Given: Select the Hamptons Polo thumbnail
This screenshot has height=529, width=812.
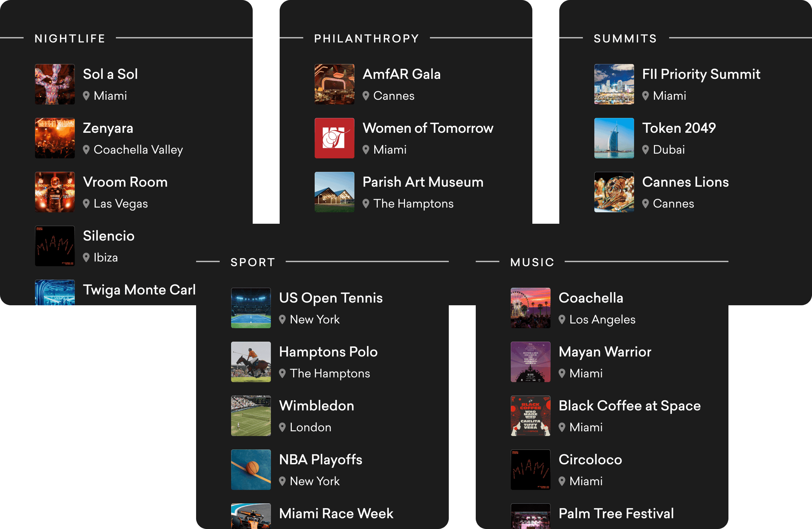Looking at the screenshot, I should click(251, 362).
